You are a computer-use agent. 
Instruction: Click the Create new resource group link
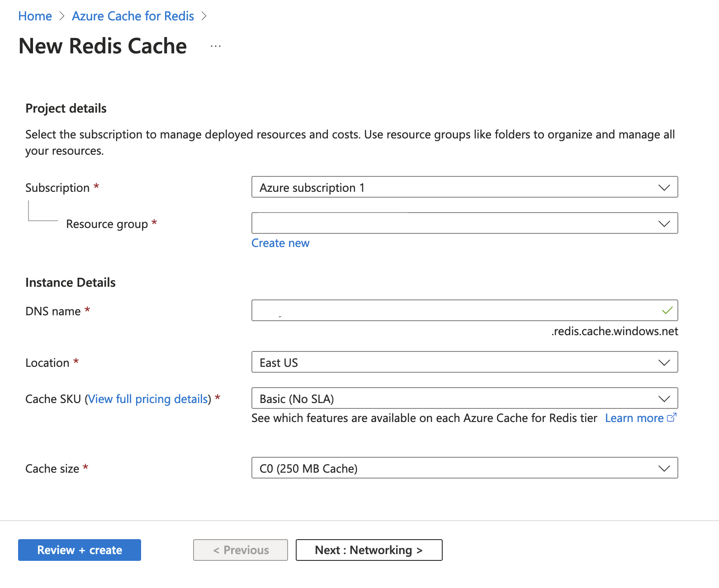pyautogui.click(x=280, y=243)
